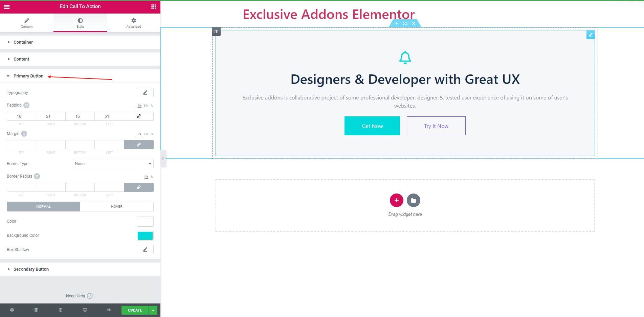Select percent unit for Border Radius

[x=152, y=177]
